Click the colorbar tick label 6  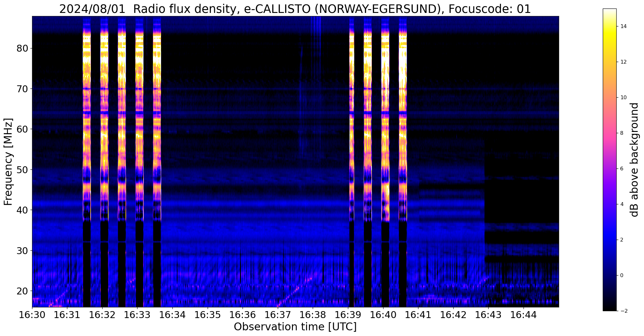point(621,169)
